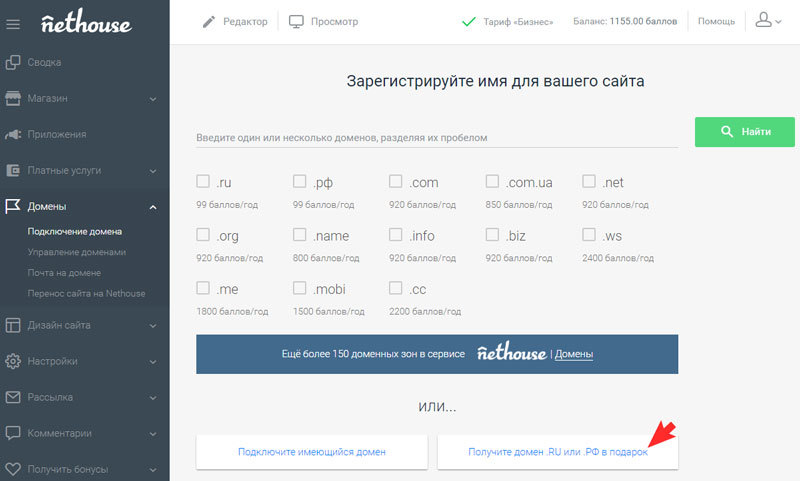Screen dimensions: 800x481
Task: Click the pencil icon next to Редактор
Action: tap(209, 21)
